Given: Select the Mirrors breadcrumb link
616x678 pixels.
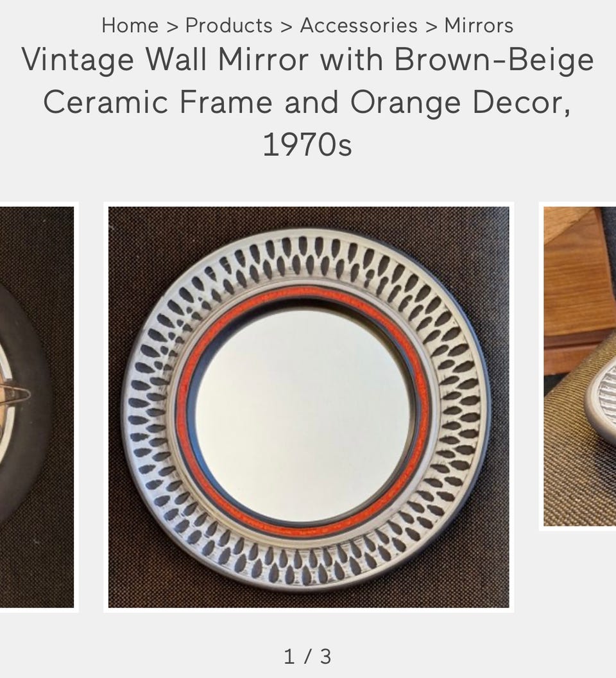Looking at the screenshot, I should [479, 25].
